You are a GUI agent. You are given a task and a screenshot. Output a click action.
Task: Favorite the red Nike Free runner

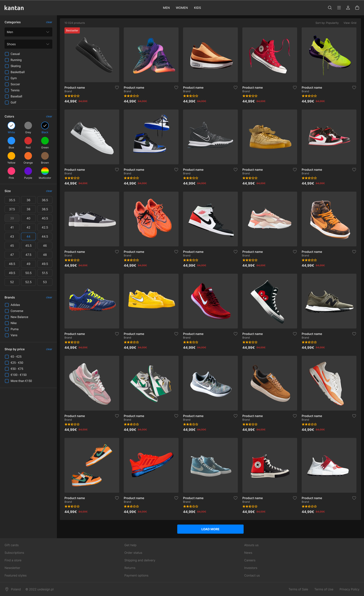[235, 334]
